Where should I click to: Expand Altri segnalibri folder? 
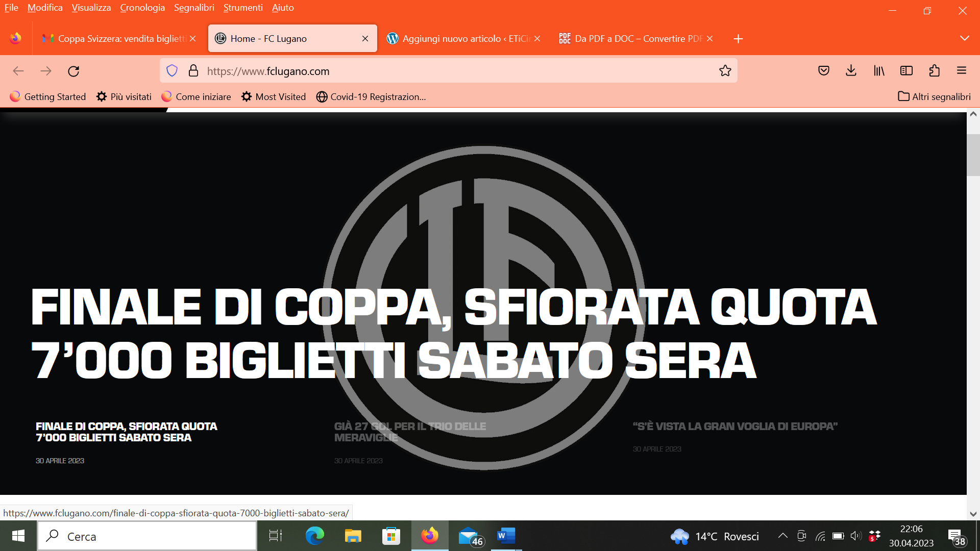click(934, 96)
